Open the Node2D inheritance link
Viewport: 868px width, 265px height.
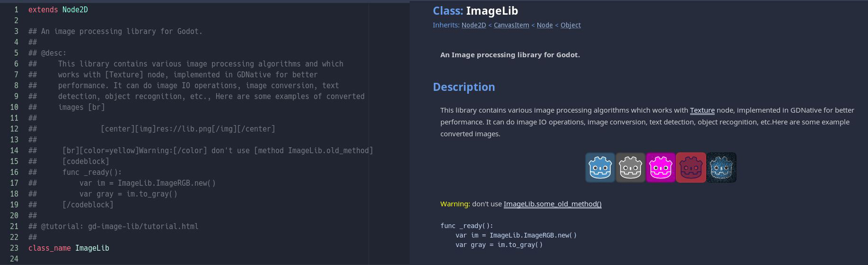tap(473, 25)
